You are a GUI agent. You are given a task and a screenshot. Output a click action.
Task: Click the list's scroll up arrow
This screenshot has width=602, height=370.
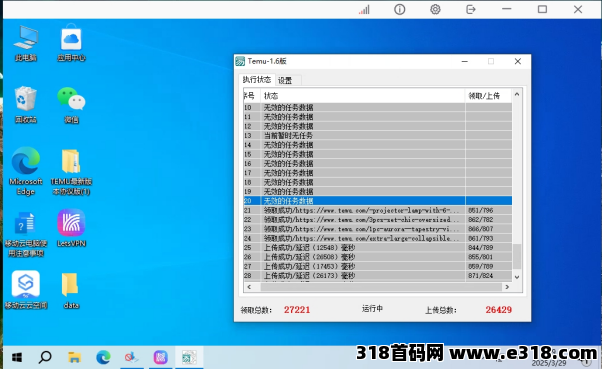pyautogui.click(x=517, y=94)
